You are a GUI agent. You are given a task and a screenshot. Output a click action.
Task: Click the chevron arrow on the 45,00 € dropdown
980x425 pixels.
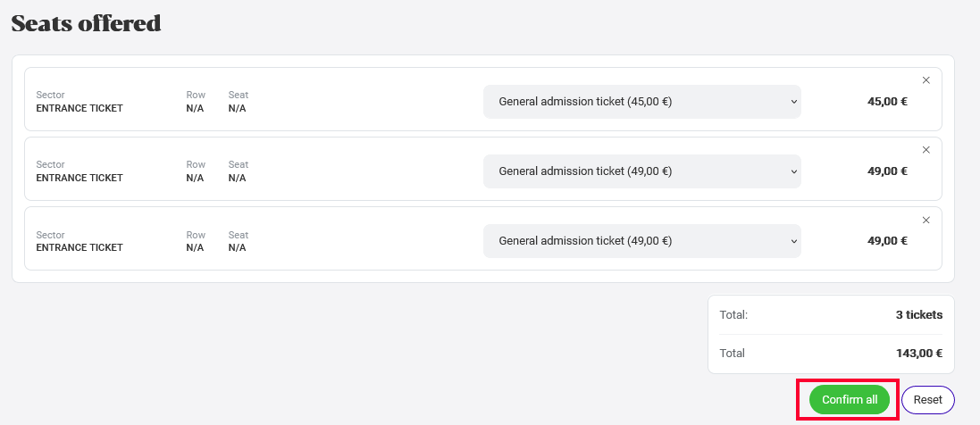click(794, 101)
